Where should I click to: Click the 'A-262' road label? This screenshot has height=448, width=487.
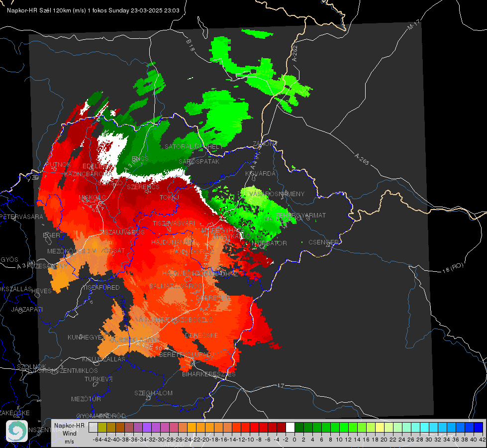pyautogui.click(x=295, y=53)
